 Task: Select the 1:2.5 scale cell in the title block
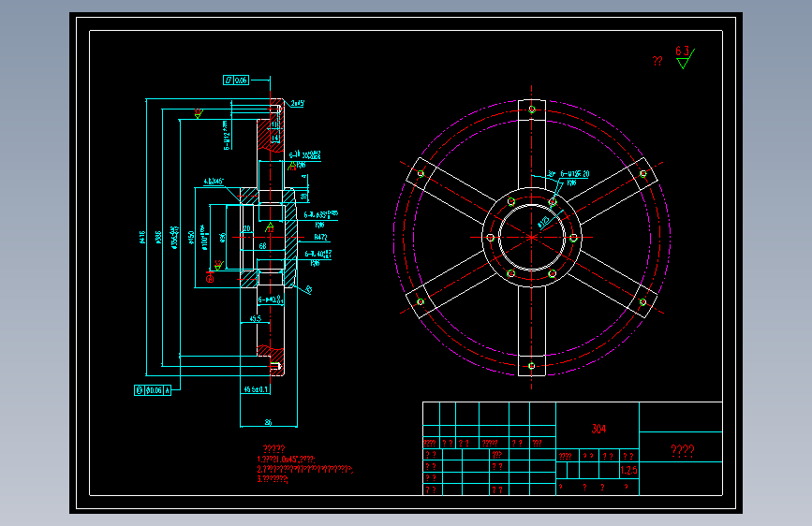tap(628, 471)
